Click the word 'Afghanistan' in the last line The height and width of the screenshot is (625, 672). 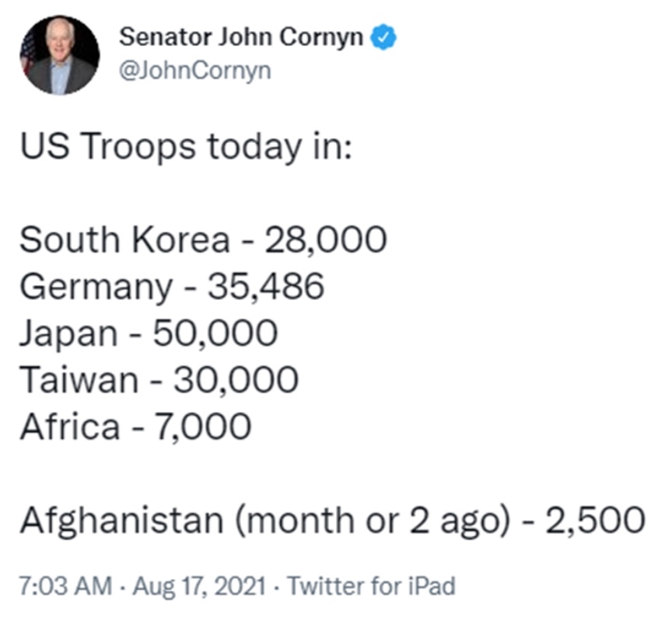(x=122, y=520)
